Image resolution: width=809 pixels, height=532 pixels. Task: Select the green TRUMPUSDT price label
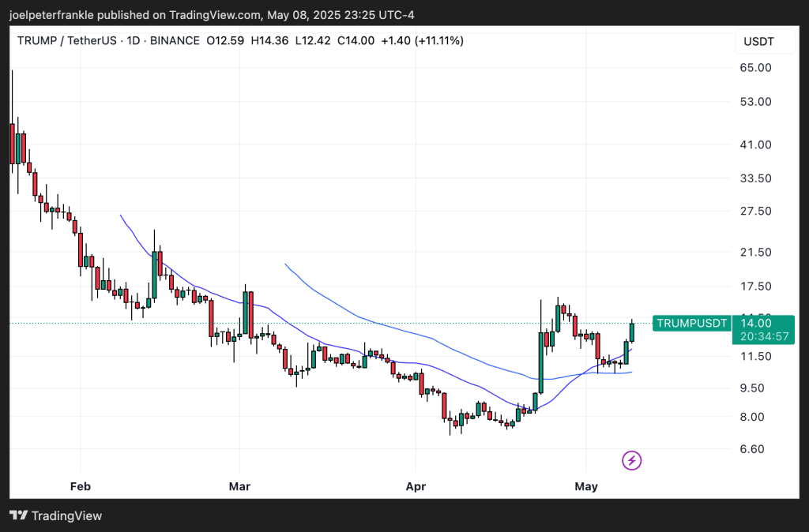click(691, 323)
